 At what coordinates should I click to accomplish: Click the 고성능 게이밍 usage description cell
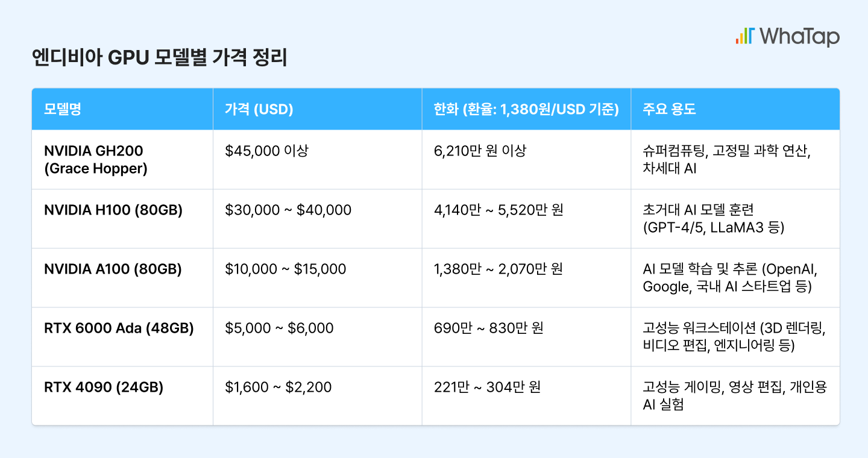pos(735,396)
